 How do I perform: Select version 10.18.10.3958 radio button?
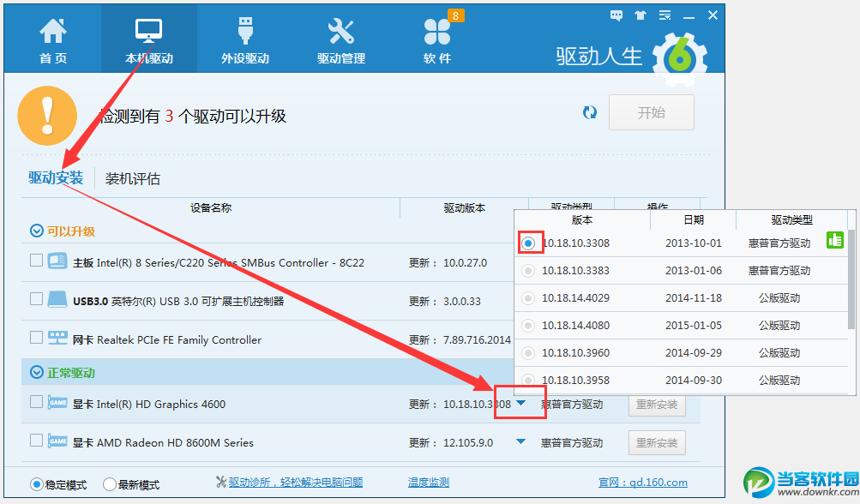pyautogui.click(x=528, y=380)
